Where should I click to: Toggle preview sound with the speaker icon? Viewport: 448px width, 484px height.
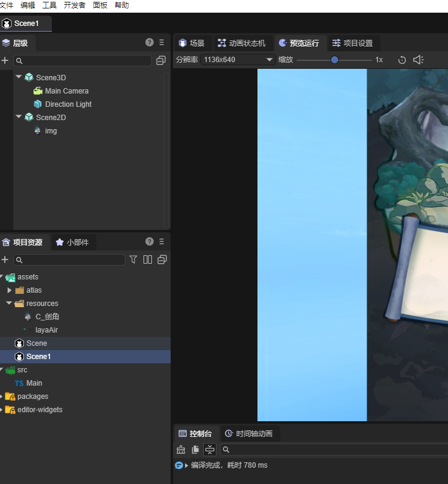[418, 60]
